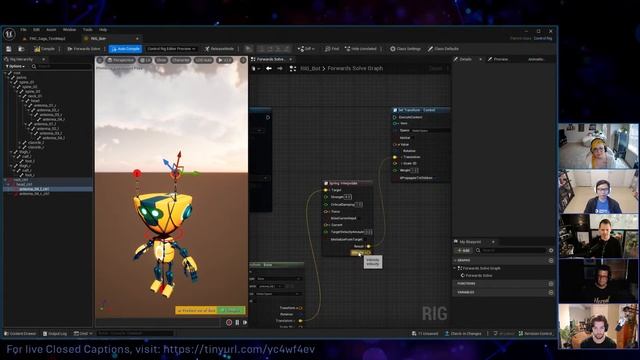Open the File menu
The height and width of the screenshot is (360, 640).
(24, 30)
